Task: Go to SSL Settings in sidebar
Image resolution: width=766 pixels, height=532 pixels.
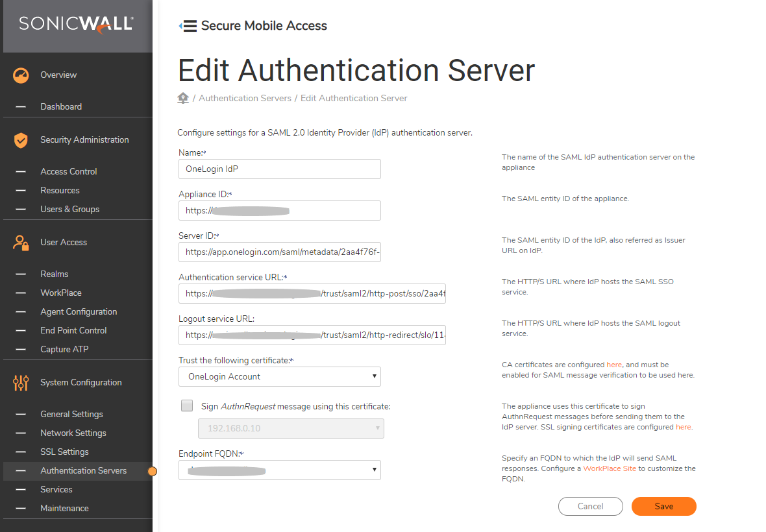Action: coord(64,452)
